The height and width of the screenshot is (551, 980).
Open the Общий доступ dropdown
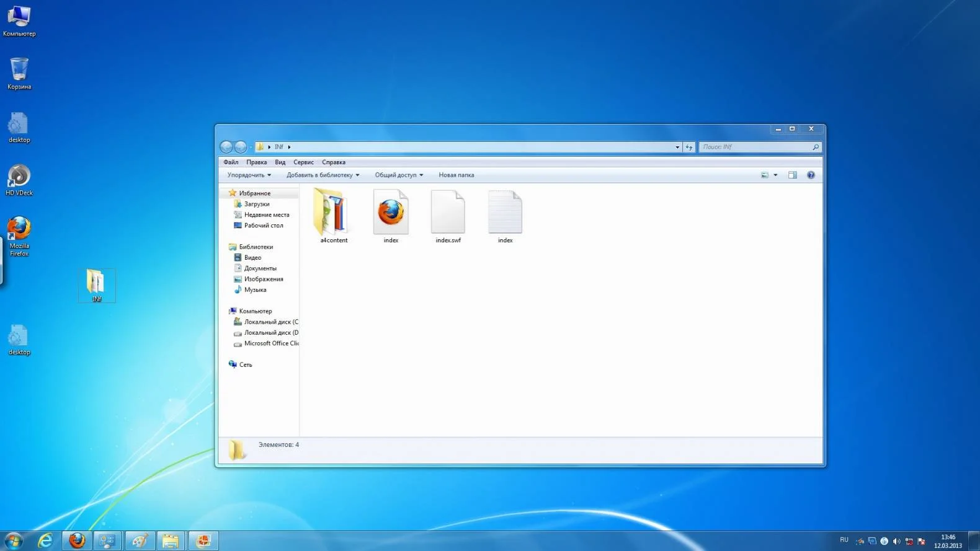[x=399, y=175]
